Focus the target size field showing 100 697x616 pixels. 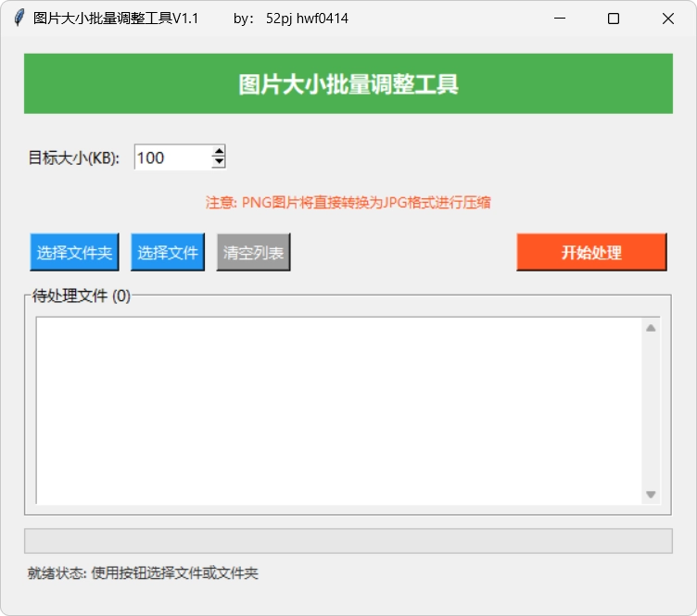click(x=173, y=157)
